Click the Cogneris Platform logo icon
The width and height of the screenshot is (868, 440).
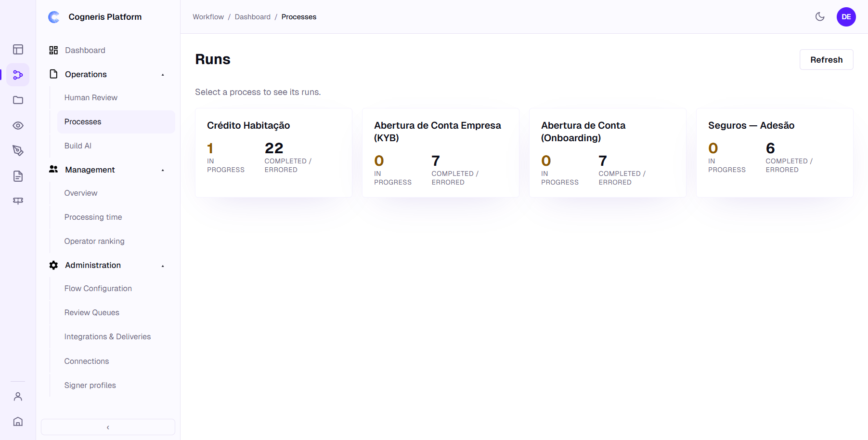click(x=54, y=17)
